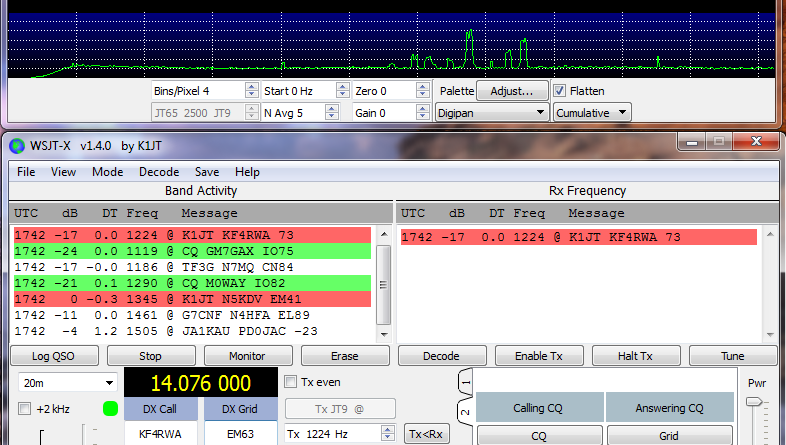786x445 pixels.
Task: Click the Tune button
Action: (733, 356)
